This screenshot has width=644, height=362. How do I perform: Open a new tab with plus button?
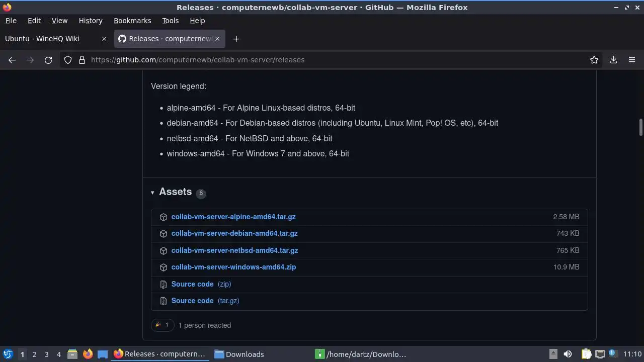[236, 39]
